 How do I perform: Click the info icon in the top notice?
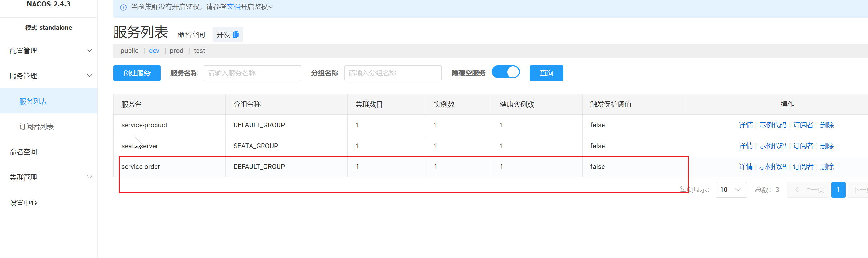[x=123, y=7]
